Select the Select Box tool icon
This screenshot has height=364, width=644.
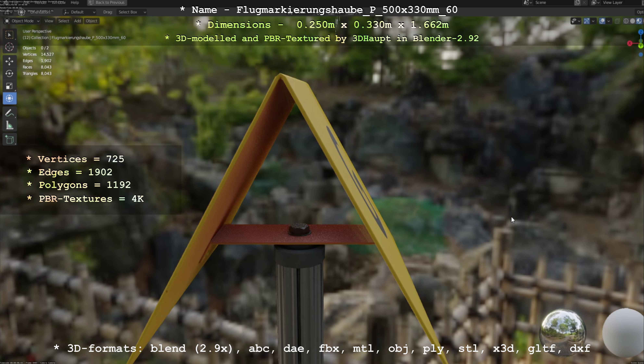click(9, 35)
